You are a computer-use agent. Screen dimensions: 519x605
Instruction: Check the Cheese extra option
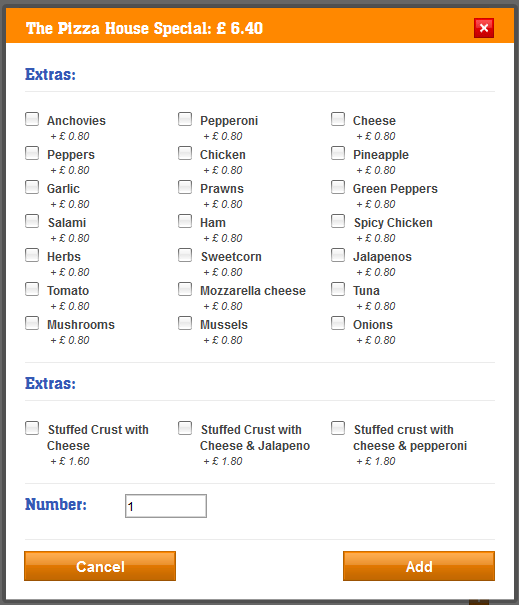[338, 119]
